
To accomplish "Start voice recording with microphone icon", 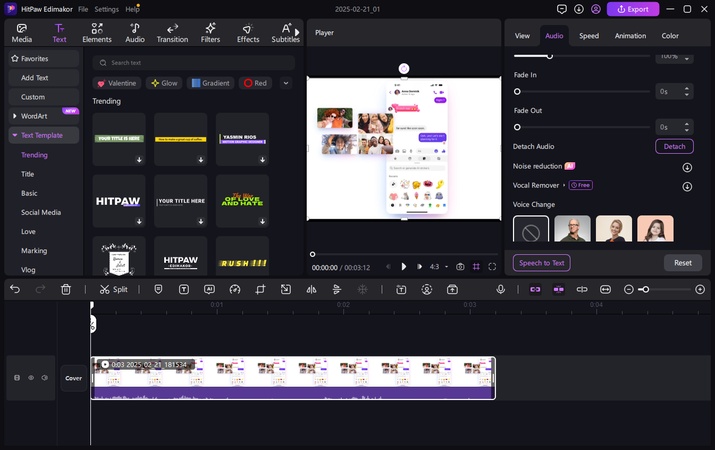I will 500,289.
